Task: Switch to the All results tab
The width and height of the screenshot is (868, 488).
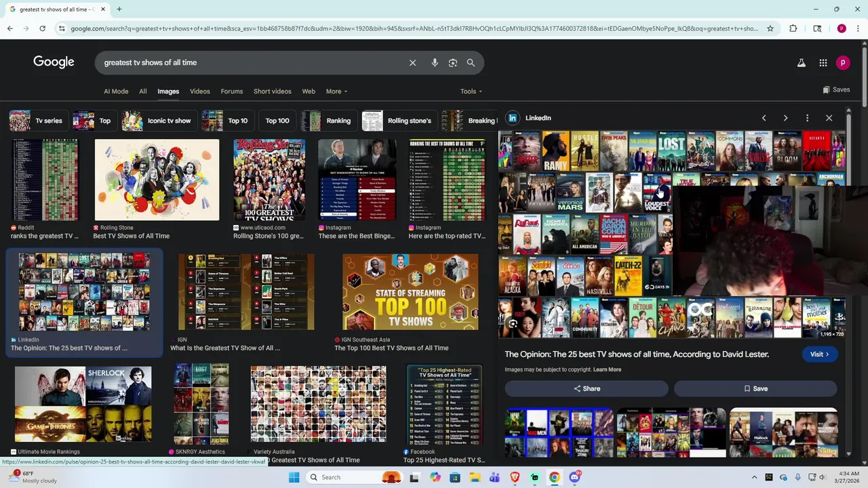Action: coord(142,91)
